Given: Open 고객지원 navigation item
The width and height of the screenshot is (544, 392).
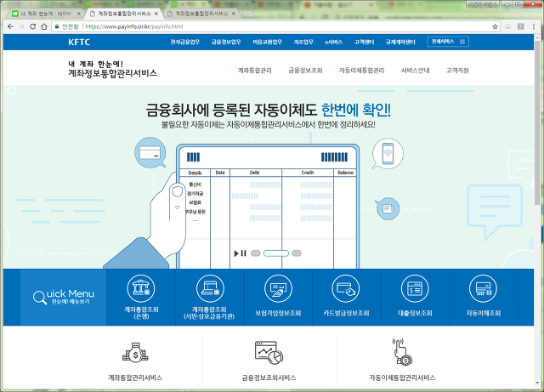Looking at the screenshot, I should click(x=457, y=71).
